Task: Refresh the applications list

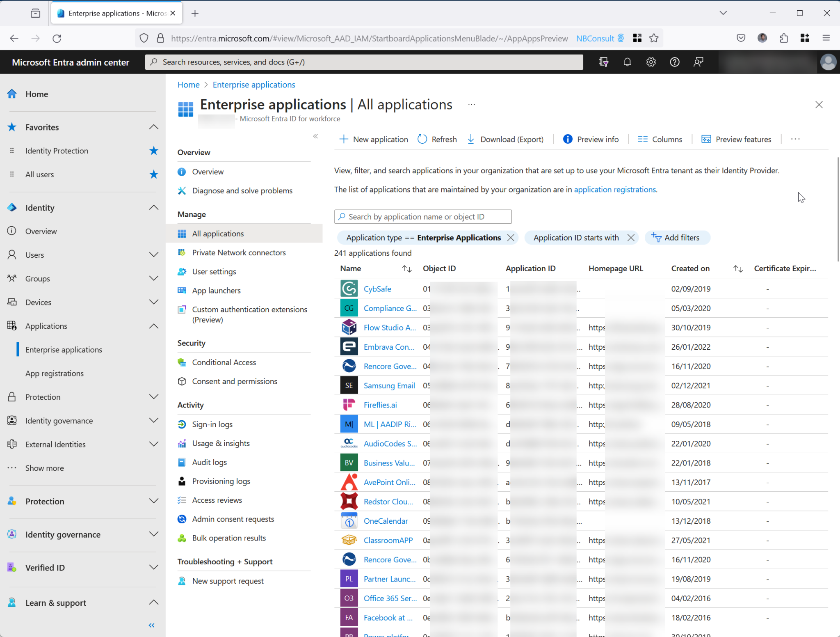Action: point(422,139)
